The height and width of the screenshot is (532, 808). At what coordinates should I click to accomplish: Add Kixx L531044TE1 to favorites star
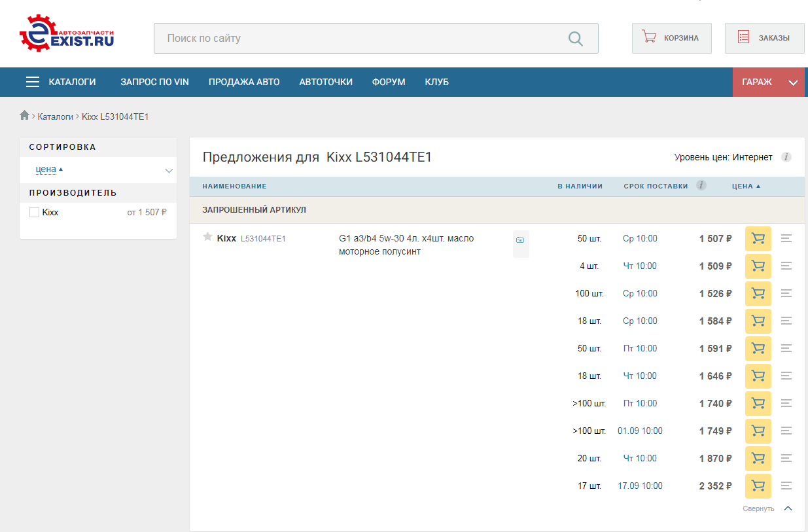click(207, 237)
